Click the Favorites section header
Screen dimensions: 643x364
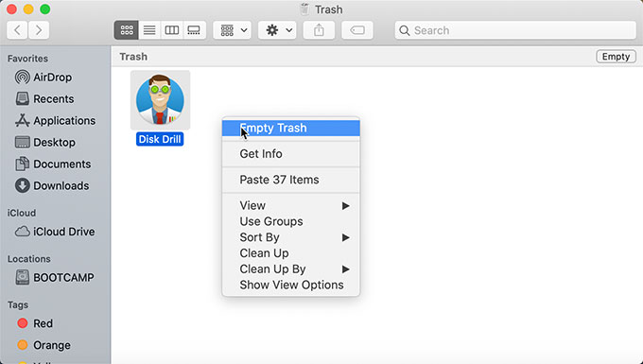click(x=27, y=59)
